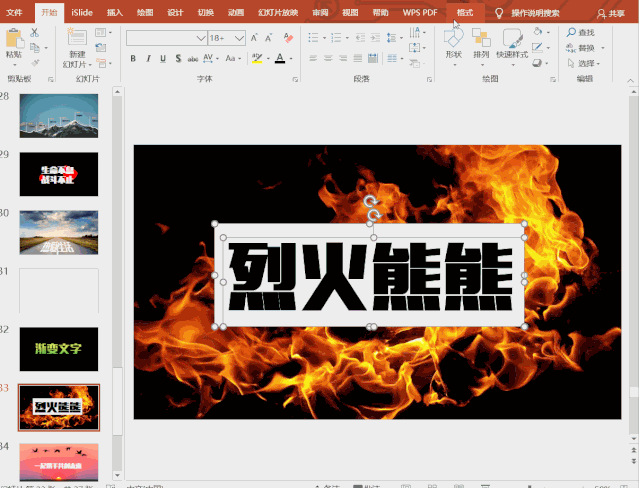Switch to the 格式 tab
The image size is (639, 488).
pyautogui.click(x=465, y=13)
